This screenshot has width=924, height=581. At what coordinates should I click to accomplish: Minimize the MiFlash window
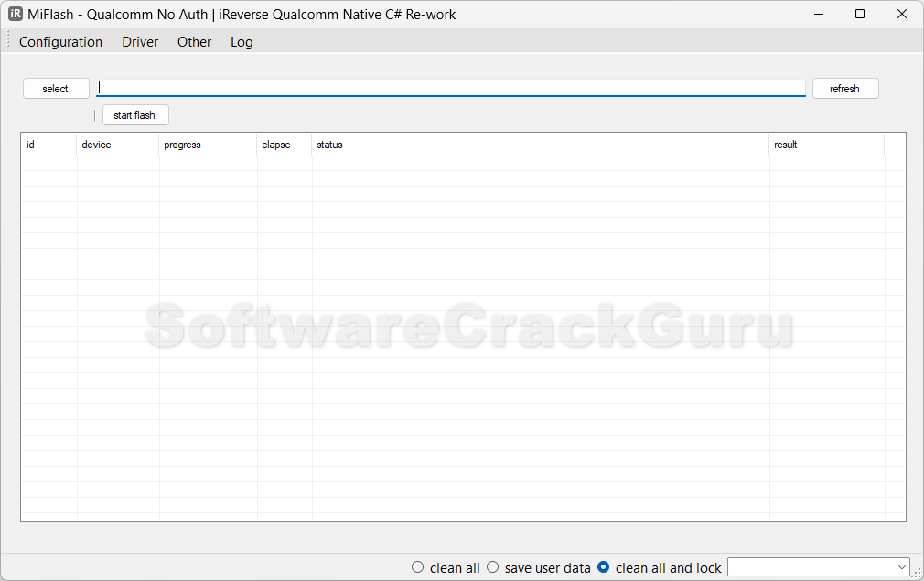coord(819,14)
